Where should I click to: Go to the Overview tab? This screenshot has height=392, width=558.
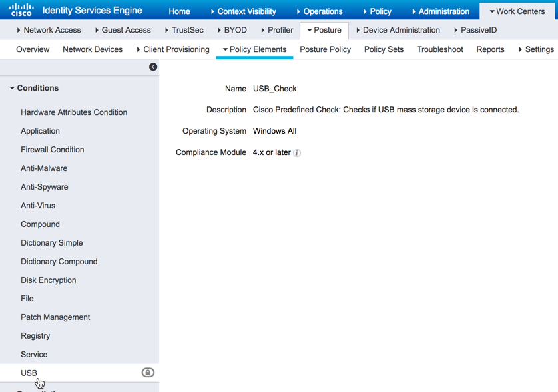click(33, 49)
